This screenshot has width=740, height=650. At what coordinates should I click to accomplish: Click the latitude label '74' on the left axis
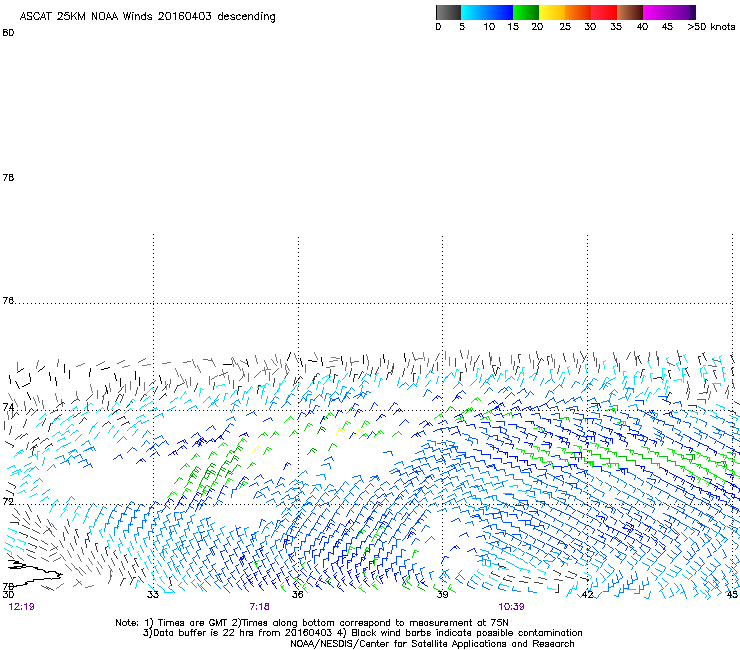tap(8, 407)
